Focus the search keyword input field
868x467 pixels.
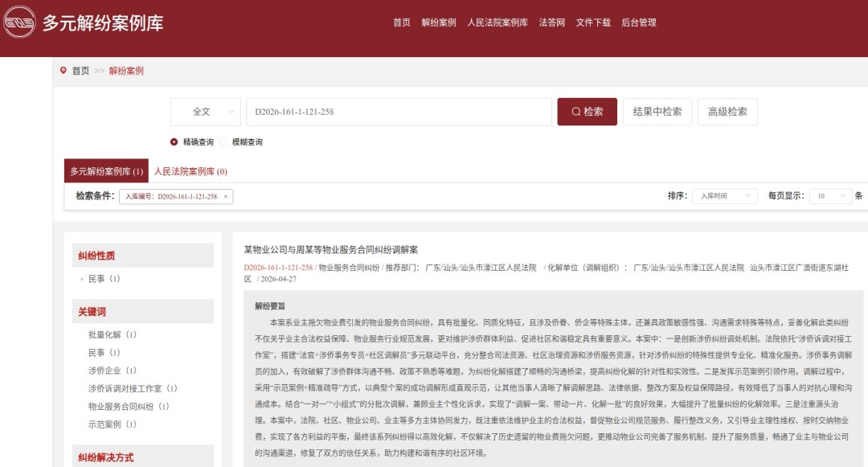pyautogui.click(x=399, y=112)
